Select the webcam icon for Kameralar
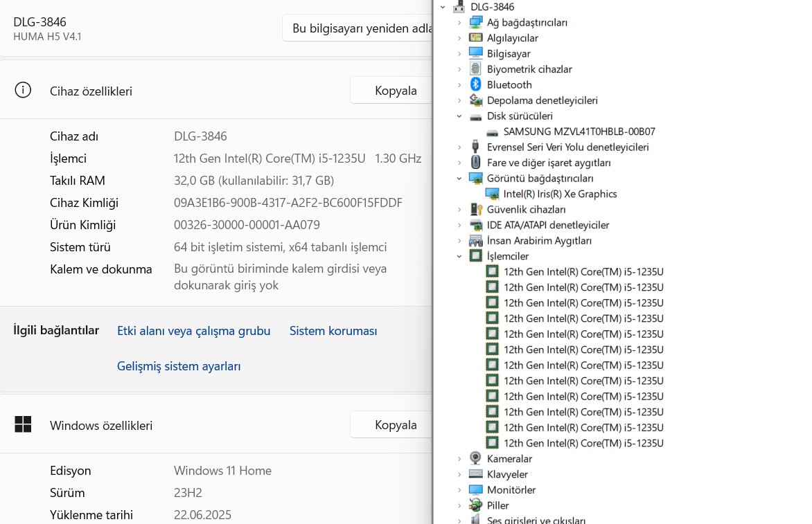 click(x=475, y=458)
